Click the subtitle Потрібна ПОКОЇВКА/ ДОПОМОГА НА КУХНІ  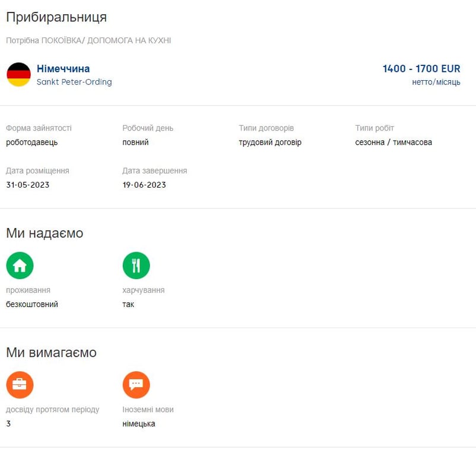pyautogui.click(x=88, y=40)
